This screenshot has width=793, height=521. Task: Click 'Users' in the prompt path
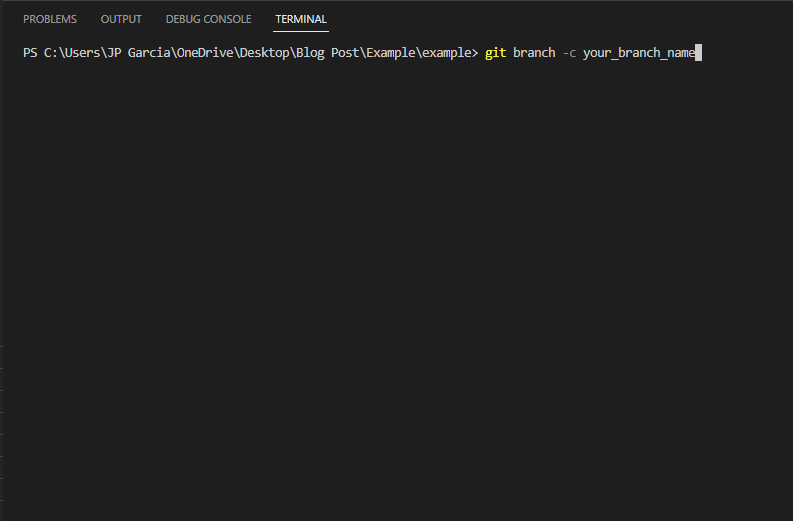point(82,53)
